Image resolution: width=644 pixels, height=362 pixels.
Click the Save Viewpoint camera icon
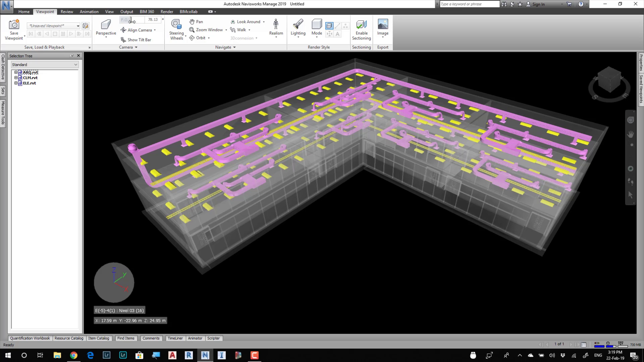click(14, 24)
